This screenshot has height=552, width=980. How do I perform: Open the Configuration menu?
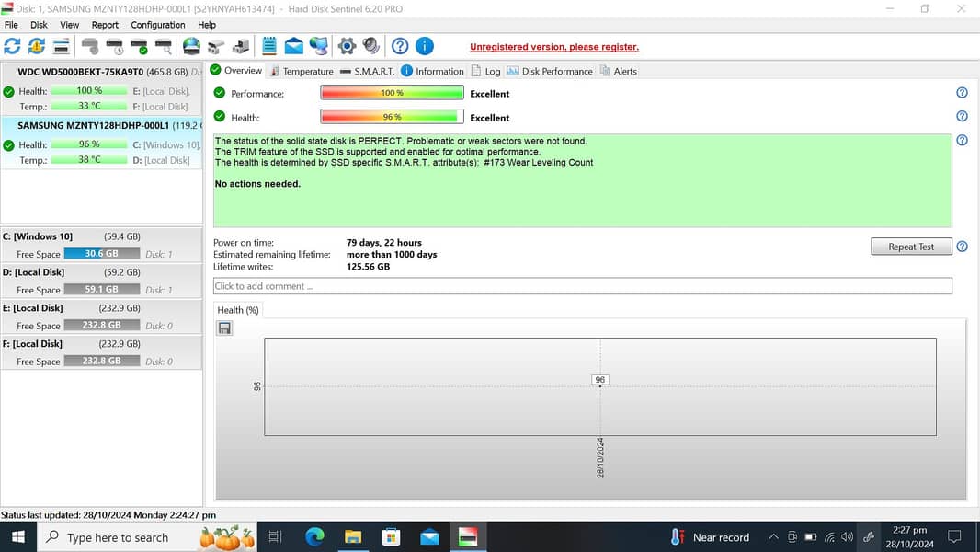[157, 25]
